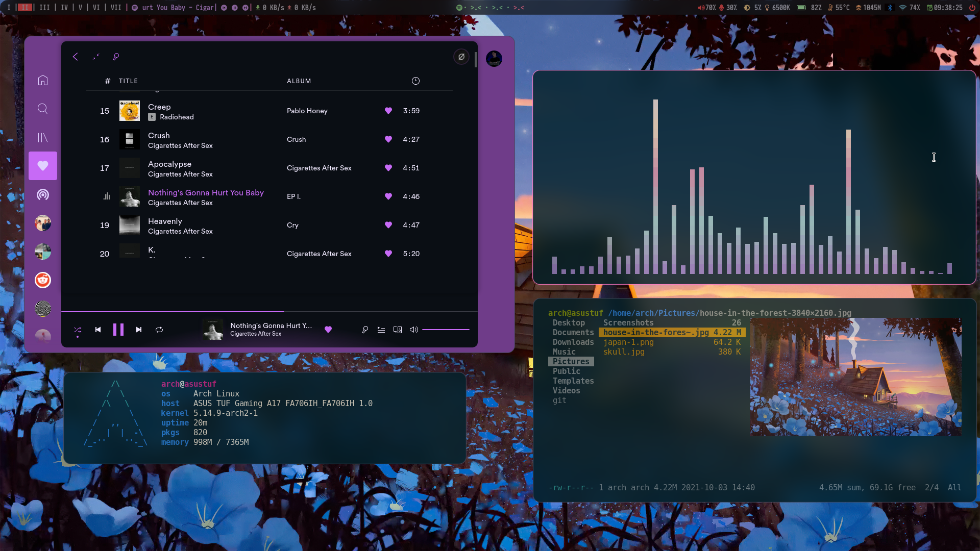Mute audio using the speaker icon
This screenshot has height=551, width=980.
414,330
